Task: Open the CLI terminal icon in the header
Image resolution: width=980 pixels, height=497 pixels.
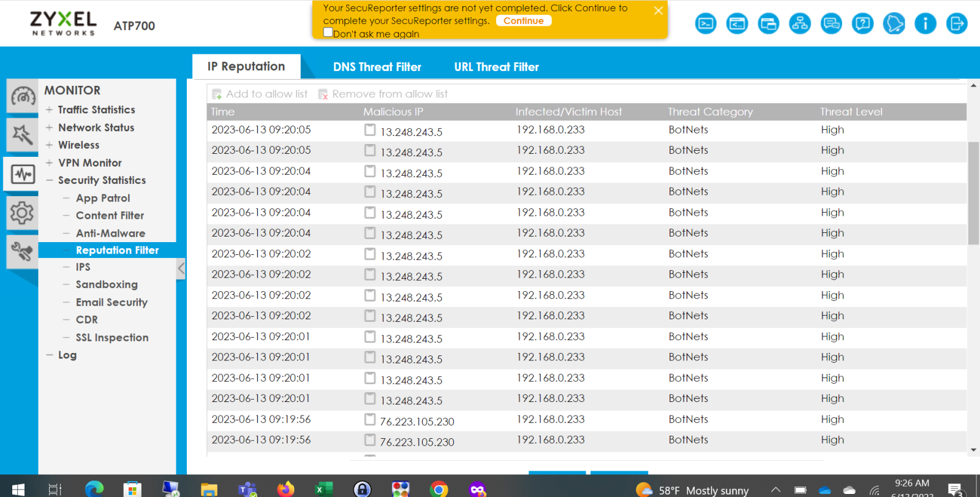Action: (x=706, y=24)
